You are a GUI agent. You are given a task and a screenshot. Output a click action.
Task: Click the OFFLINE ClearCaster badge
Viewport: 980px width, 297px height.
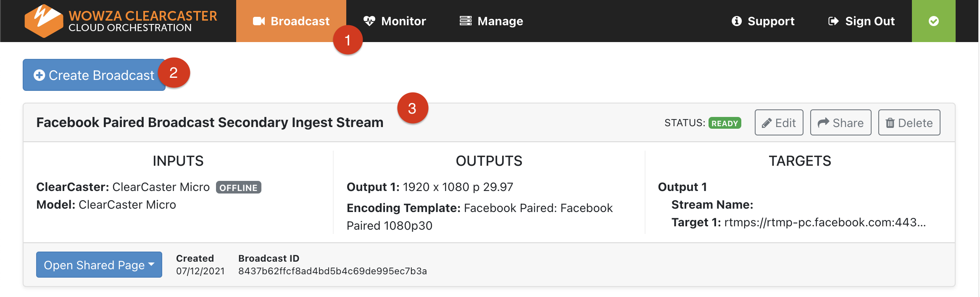click(x=238, y=188)
